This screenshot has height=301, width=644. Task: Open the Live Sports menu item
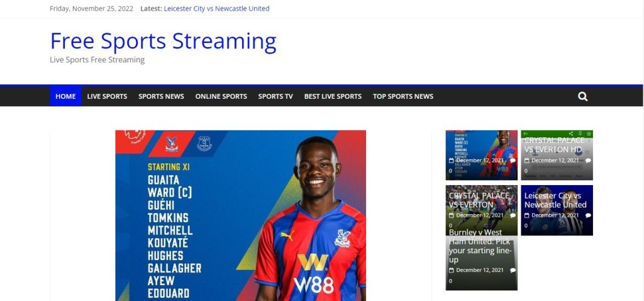107,96
